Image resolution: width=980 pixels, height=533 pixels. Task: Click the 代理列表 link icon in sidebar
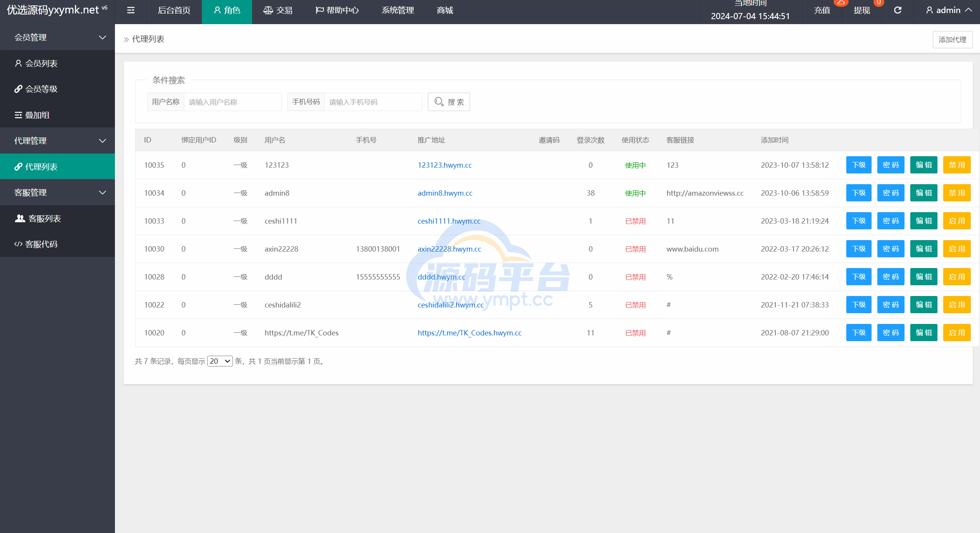18,167
